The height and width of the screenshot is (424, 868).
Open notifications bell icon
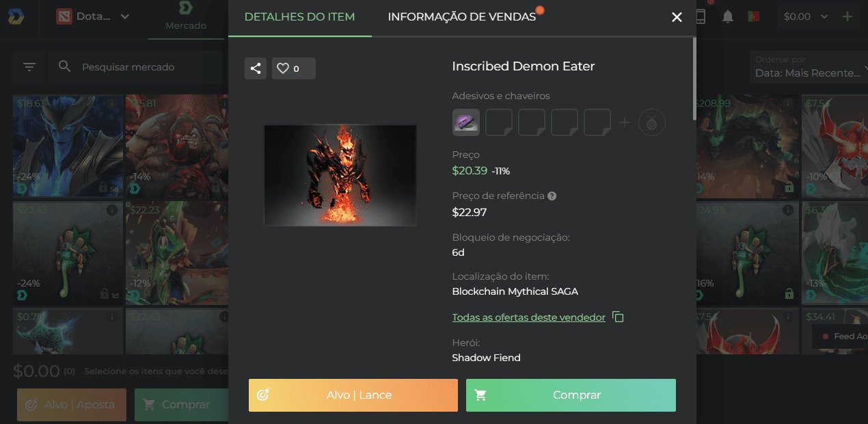(728, 17)
